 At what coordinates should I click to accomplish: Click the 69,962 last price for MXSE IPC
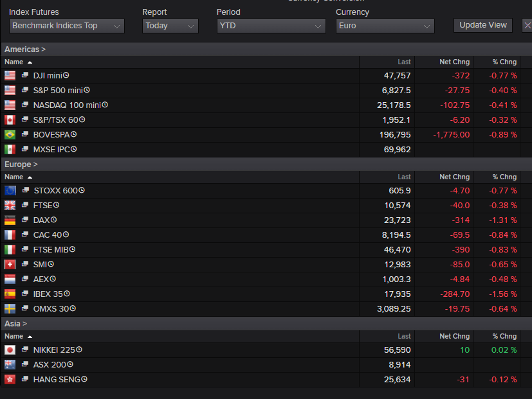click(397, 150)
